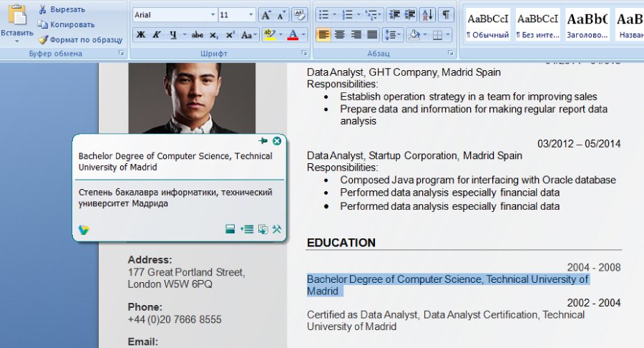Open the list menu in translation popup

[x=247, y=229]
